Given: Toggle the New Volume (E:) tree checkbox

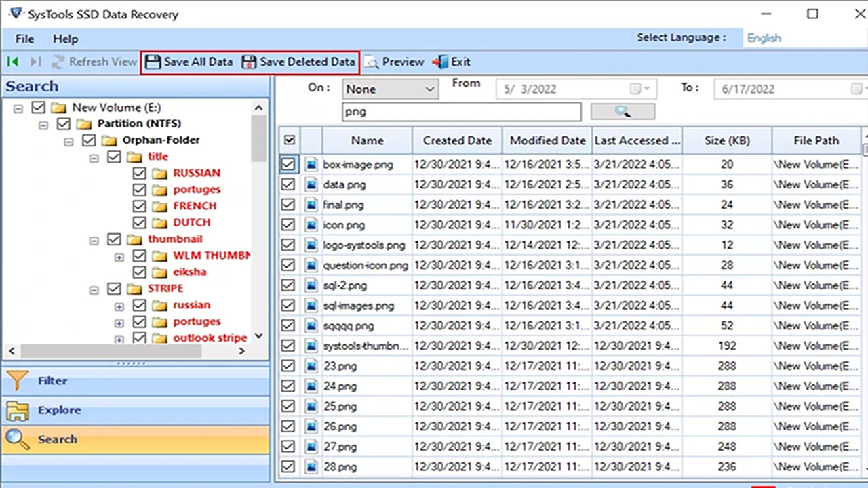Looking at the screenshot, I should pyautogui.click(x=39, y=107).
